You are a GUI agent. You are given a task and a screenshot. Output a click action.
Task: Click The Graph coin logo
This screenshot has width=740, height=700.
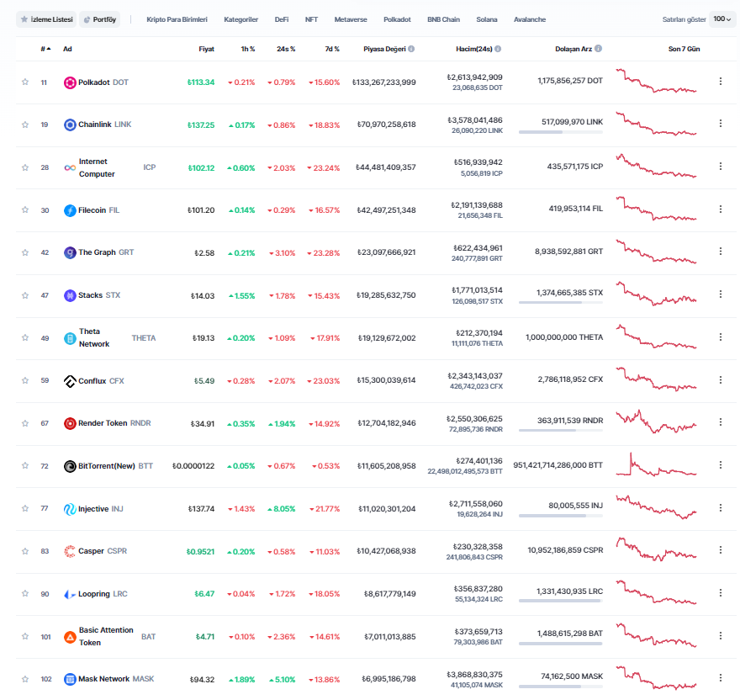click(70, 252)
